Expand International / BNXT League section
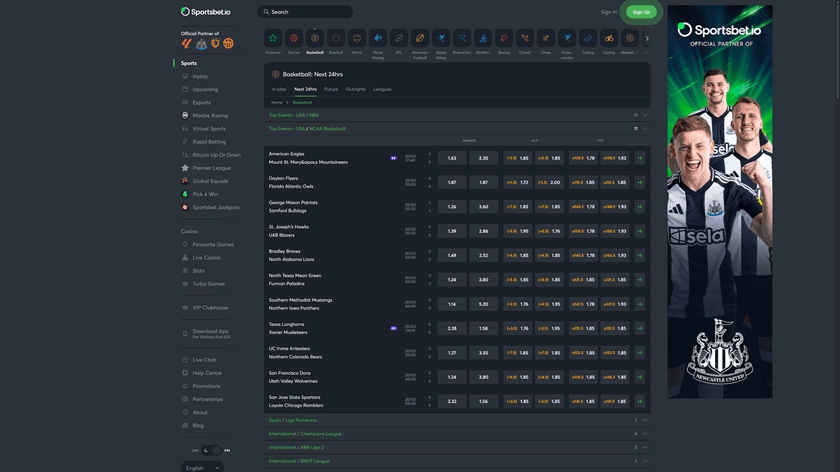This screenshot has width=840, height=472. (457, 461)
